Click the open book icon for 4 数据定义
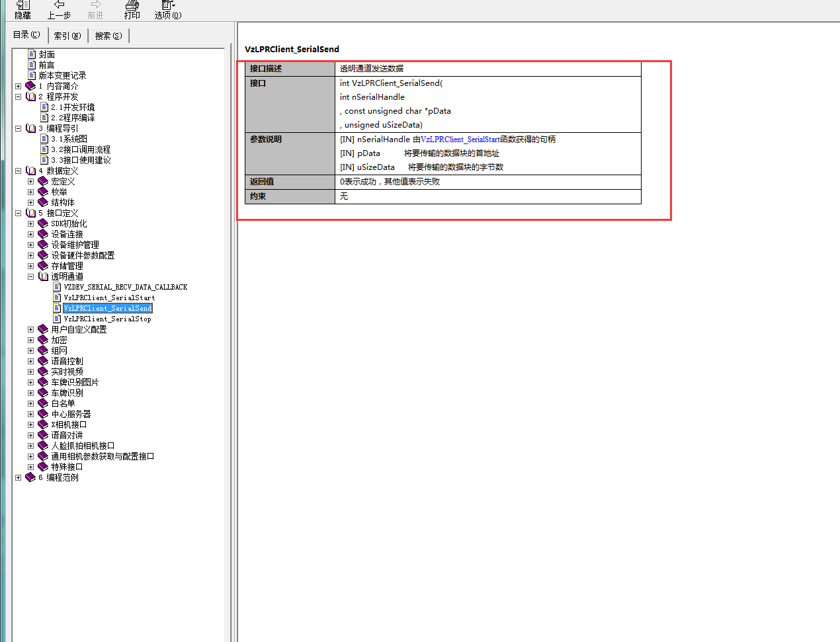The image size is (840, 642). [30, 171]
